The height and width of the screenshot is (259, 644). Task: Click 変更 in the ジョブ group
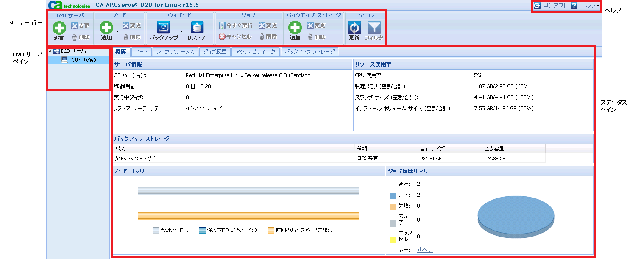pyautogui.click(x=268, y=25)
